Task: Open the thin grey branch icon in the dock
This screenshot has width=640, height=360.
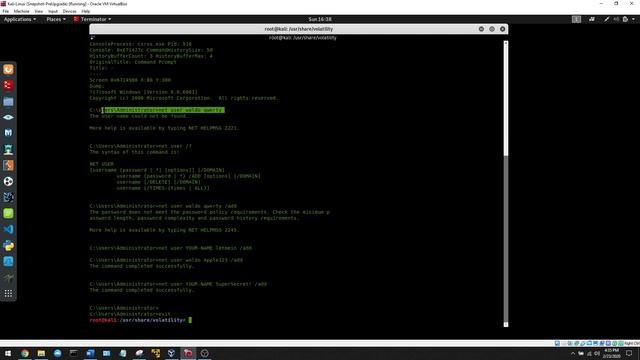Action: tap(8, 278)
